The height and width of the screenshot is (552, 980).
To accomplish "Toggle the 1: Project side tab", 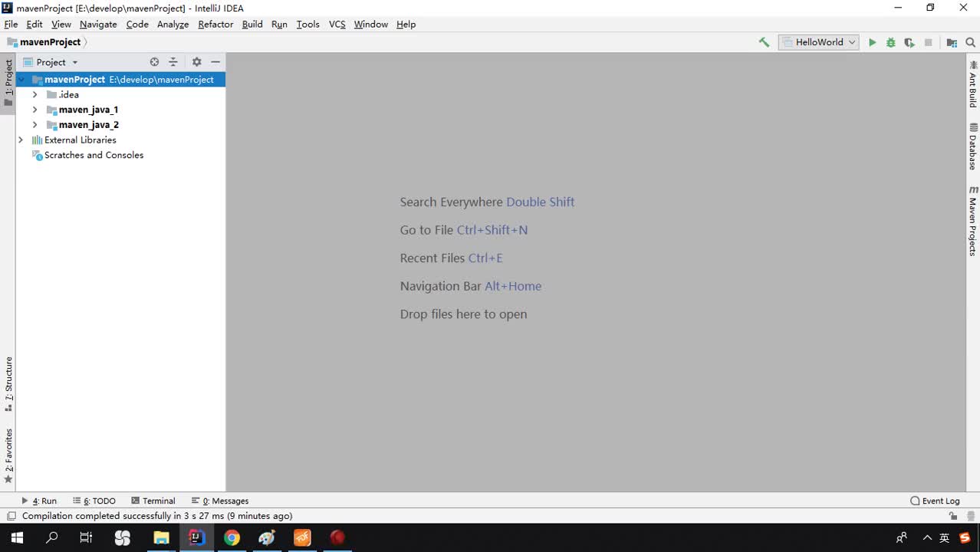I will click(8, 84).
